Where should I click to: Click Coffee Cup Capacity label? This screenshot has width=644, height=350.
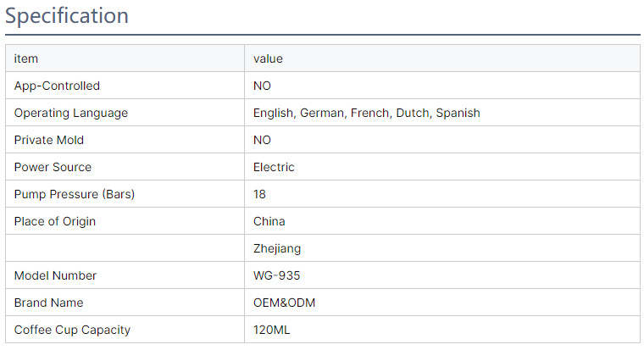click(x=73, y=330)
